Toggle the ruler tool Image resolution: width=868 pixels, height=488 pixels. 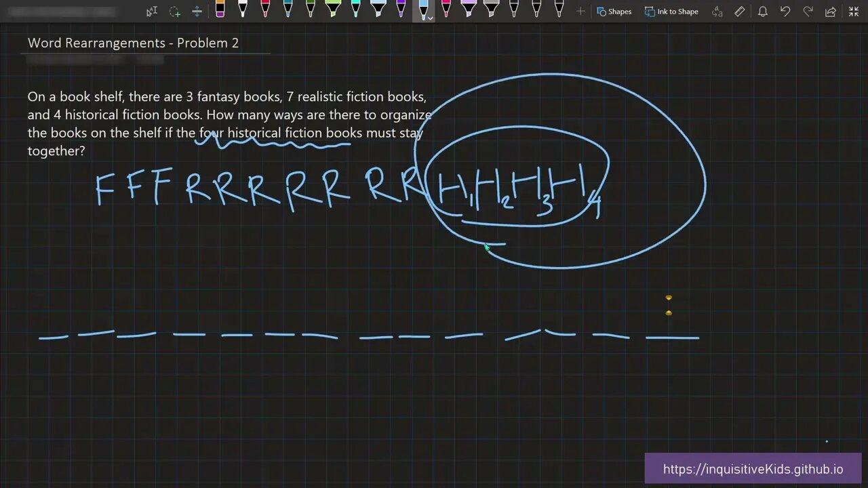point(740,11)
